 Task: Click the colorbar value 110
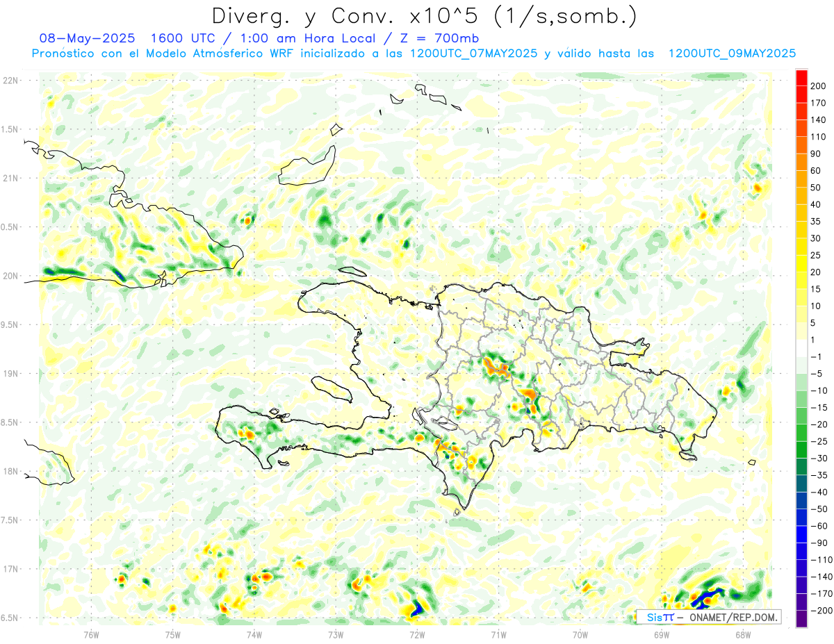(x=818, y=137)
